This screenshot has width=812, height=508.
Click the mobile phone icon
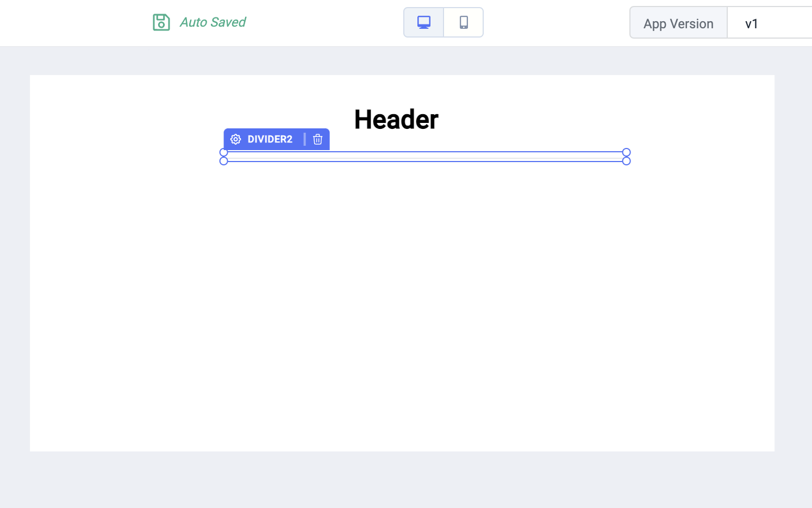point(464,22)
